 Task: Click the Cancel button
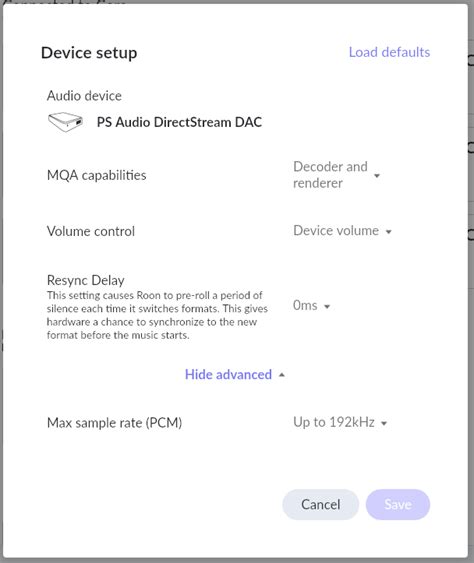tap(320, 504)
